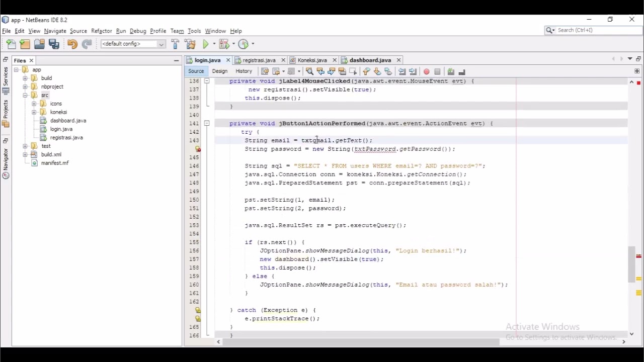The height and width of the screenshot is (362, 644).
Task: Jump to next bookmark
Action: [x=378, y=72]
